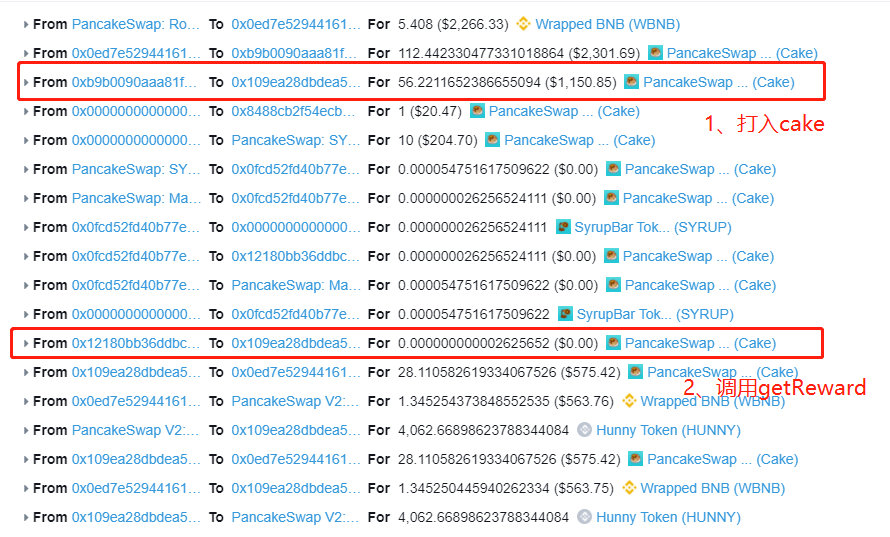Open recipient link PancakeSwap: Ma…

295,285
